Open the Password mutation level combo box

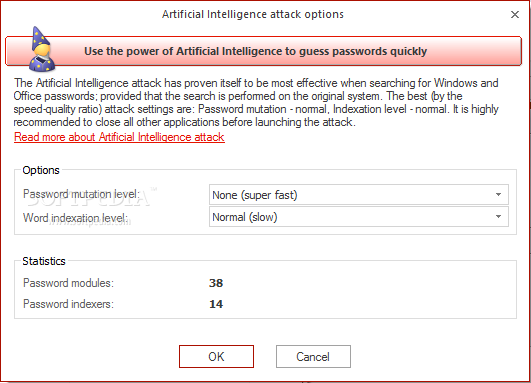click(359, 195)
